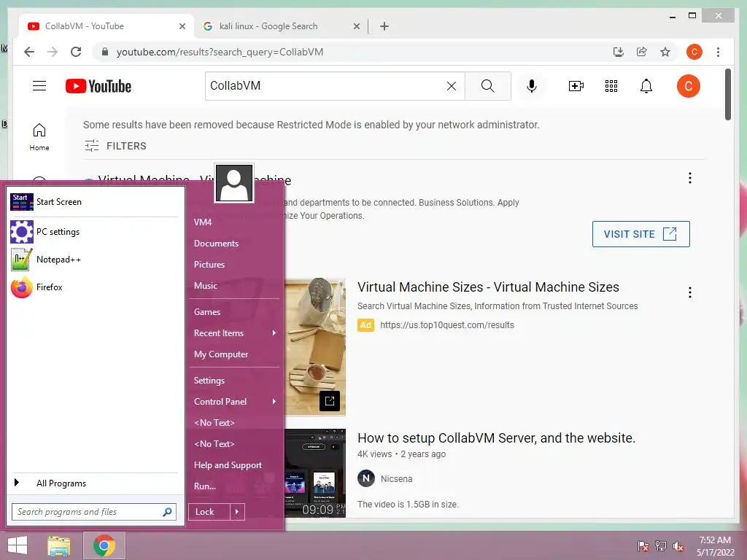Image resolution: width=747 pixels, height=560 pixels.
Task: Clear the CollabVM search text
Action: coord(451,86)
